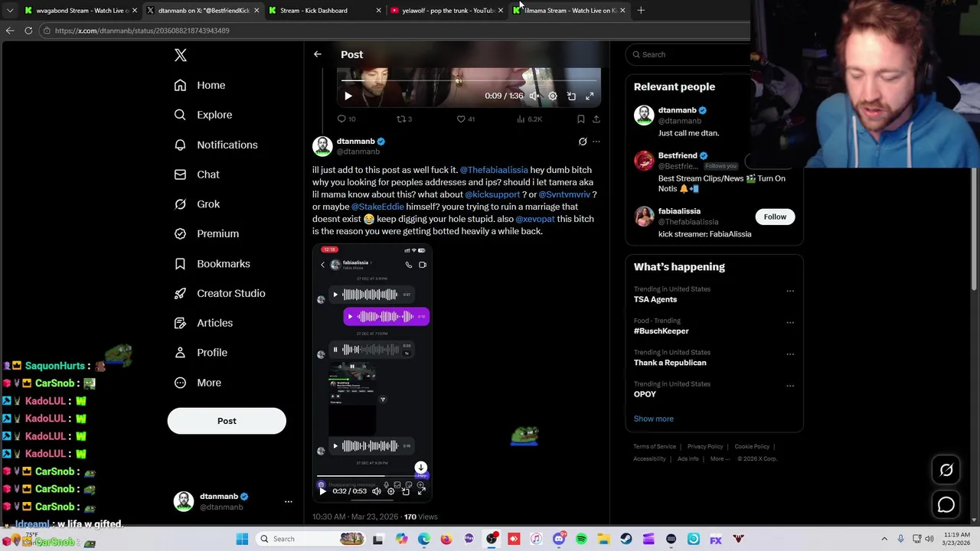Enable picture-in-picture on the top video

tap(571, 96)
